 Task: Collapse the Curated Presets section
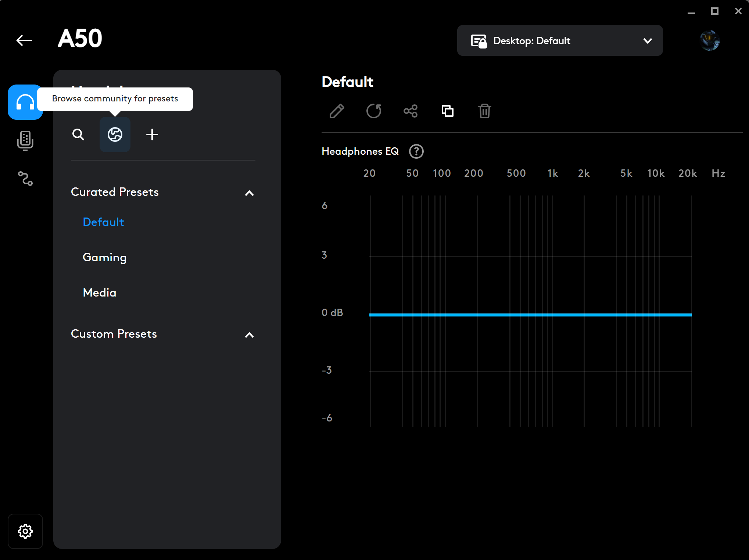(250, 193)
